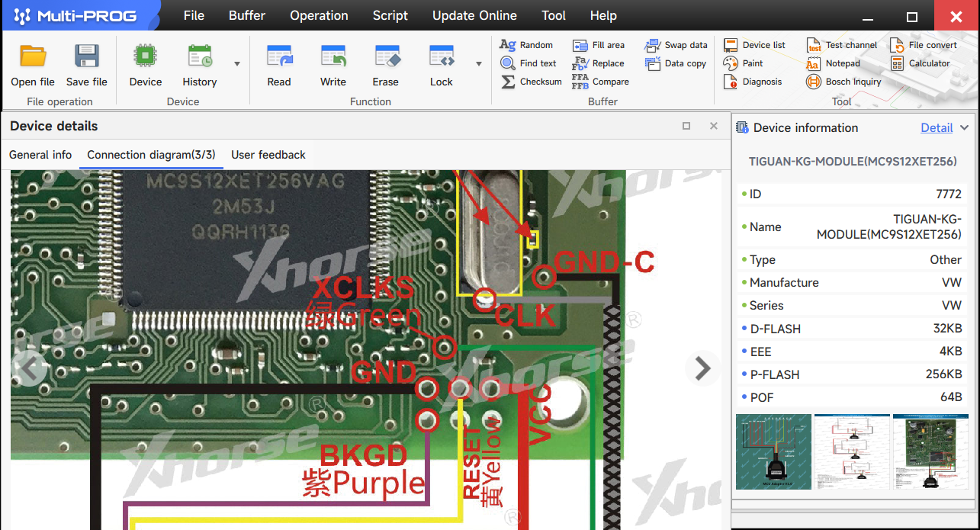980x530 pixels.
Task: Open Find text in buffer
Action: pos(529,63)
